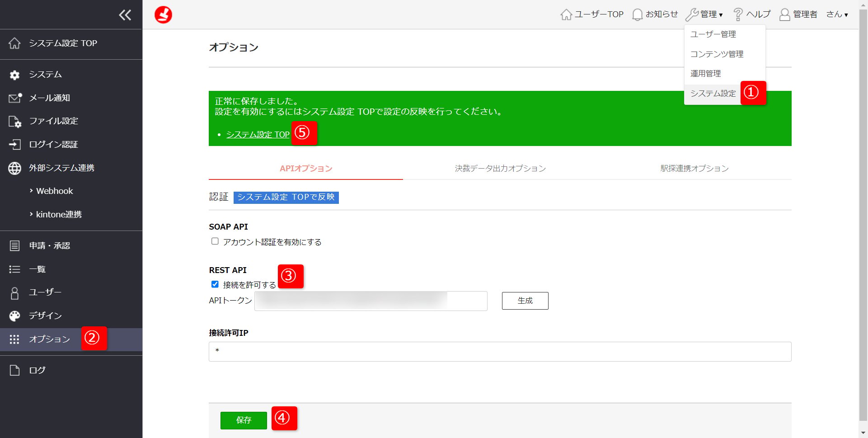This screenshot has width=868, height=438.
Task: Click the scrollbar down arrow
Action: click(x=863, y=433)
